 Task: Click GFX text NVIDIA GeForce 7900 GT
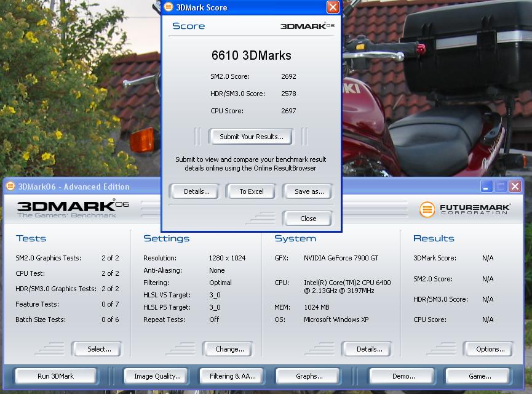(341, 258)
